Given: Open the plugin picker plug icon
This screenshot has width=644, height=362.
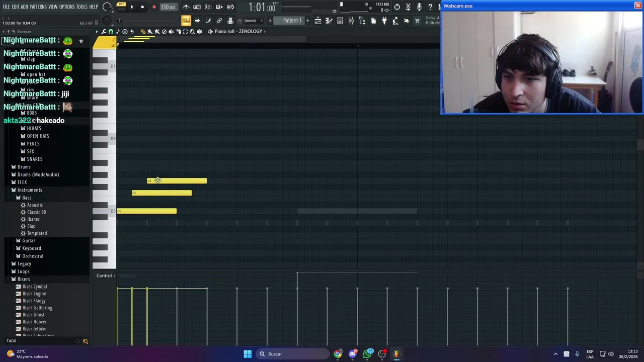Looking at the screenshot, I should pos(384,21).
